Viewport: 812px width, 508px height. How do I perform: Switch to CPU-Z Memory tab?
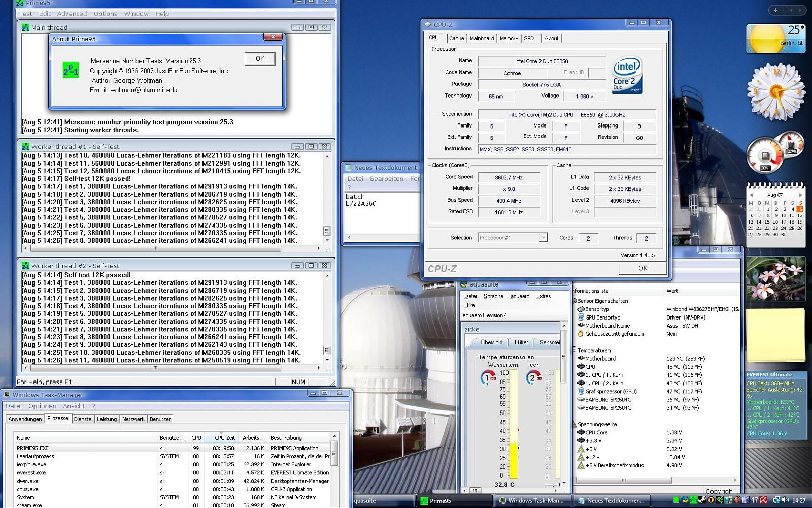509,38
